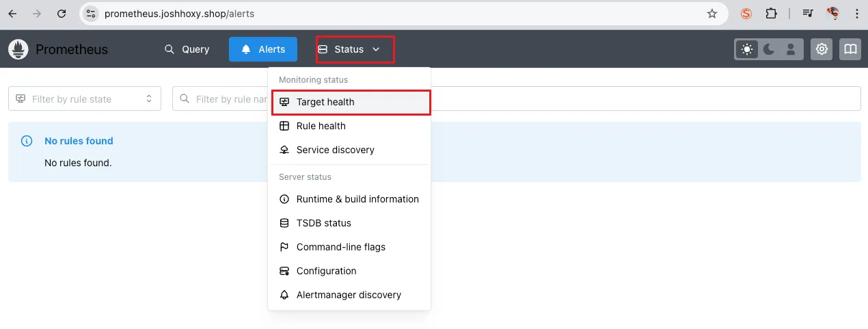Open the Alerts page
This screenshot has width=868, height=329.
263,49
